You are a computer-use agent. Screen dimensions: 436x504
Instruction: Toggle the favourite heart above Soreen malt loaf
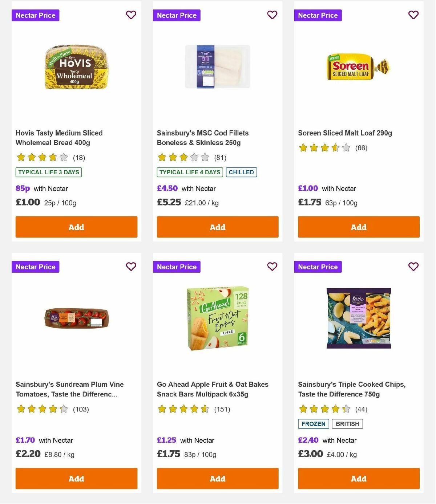[413, 15]
